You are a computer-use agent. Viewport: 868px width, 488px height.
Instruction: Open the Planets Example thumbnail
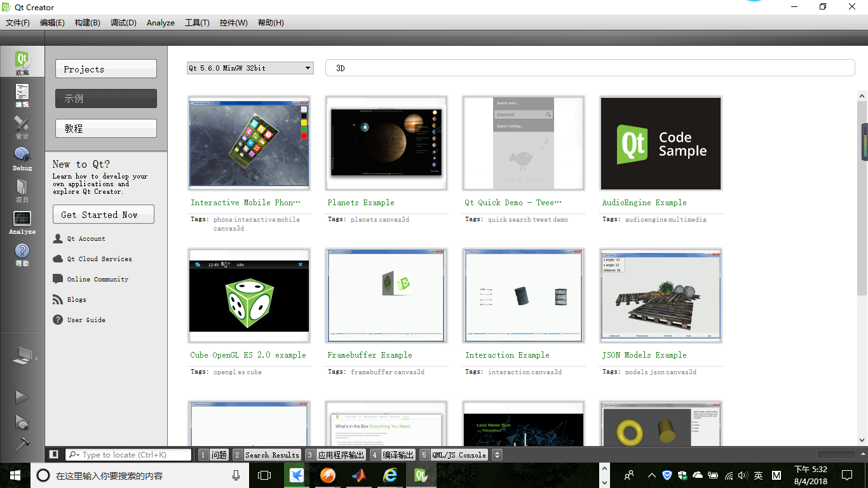(x=386, y=143)
